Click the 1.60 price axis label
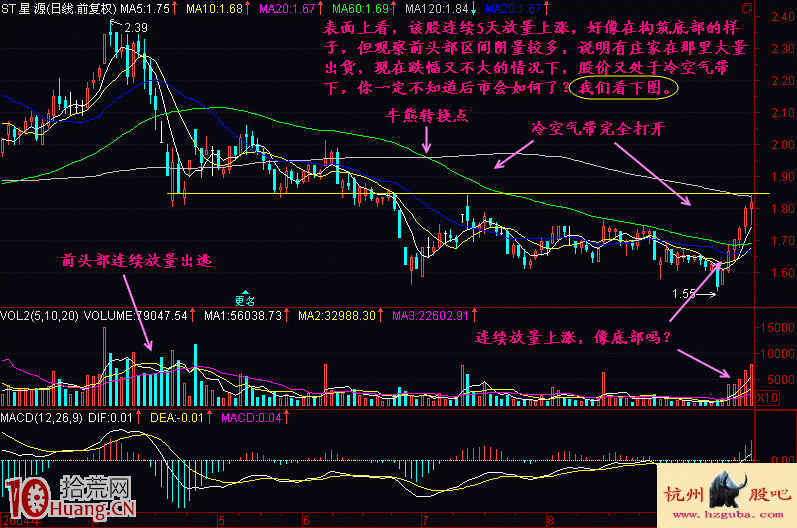 pyautogui.click(x=782, y=273)
